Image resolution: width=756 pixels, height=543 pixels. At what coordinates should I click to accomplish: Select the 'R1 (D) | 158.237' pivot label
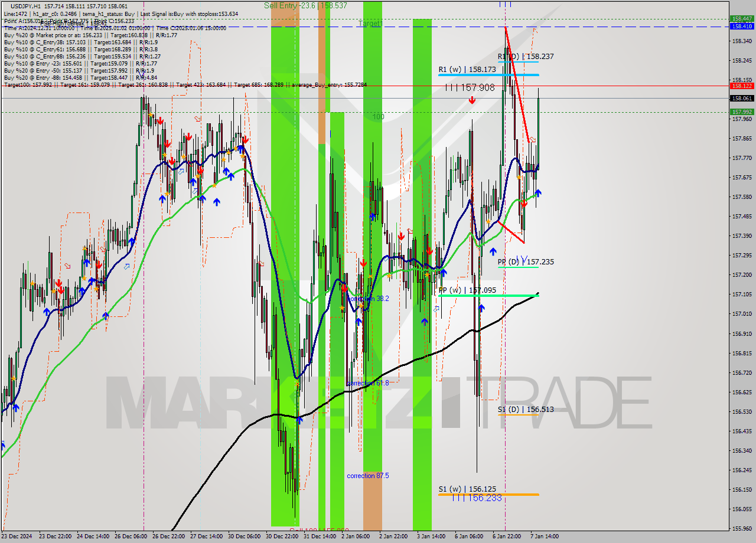pyautogui.click(x=526, y=57)
